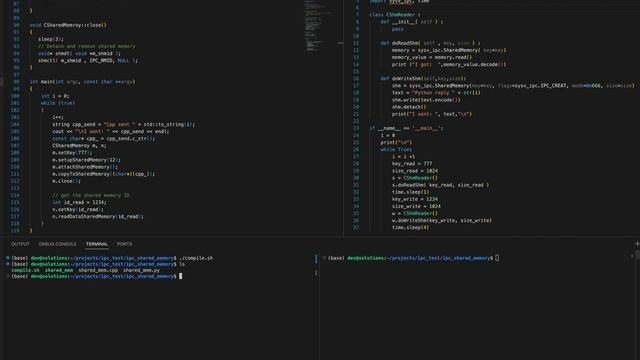640x360 pixels.
Task: Click the 'n.setKey(id_read);' line
Action: (x=78, y=209)
